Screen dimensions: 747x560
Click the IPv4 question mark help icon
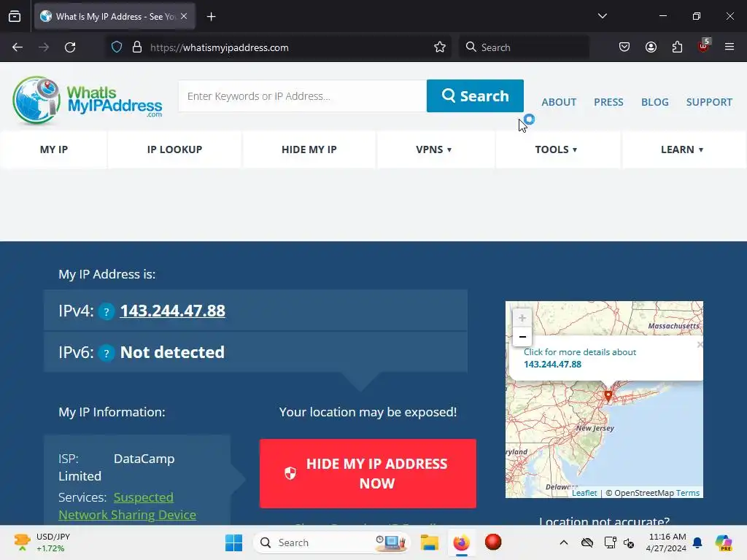(x=107, y=312)
